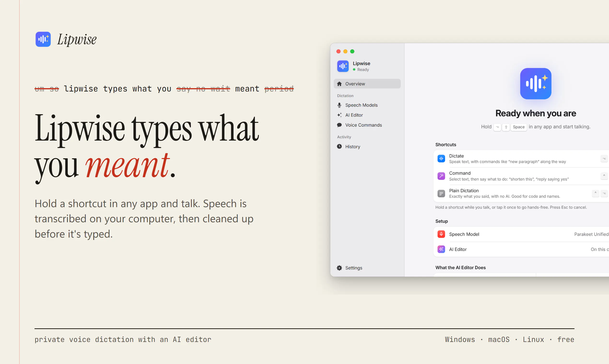Image resolution: width=609 pixels, height=364 pixels.
Task: Click the Activity sidebar section label
Action: tap(344, 137)
